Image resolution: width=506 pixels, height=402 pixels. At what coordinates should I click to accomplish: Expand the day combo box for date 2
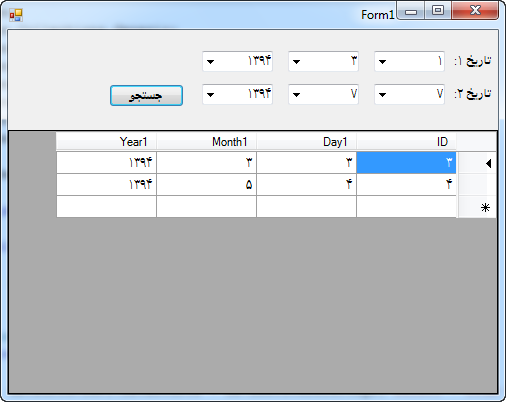coord(382,95)
